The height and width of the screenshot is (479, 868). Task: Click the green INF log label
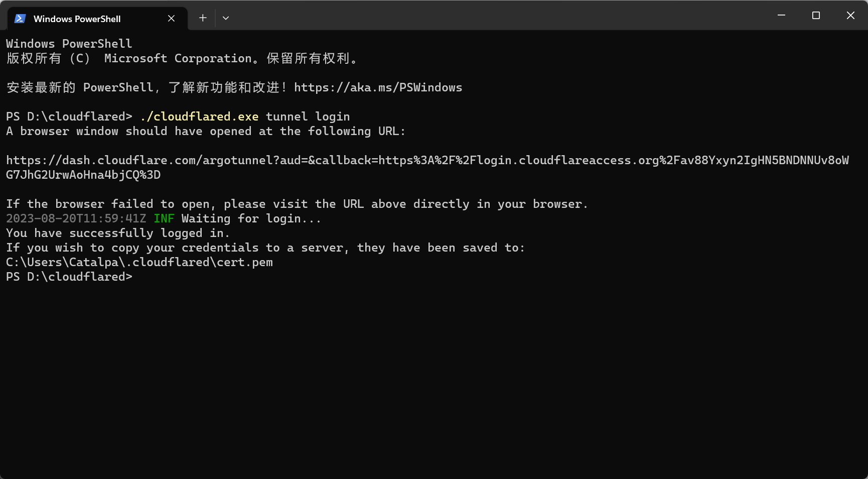click(164, 218)
